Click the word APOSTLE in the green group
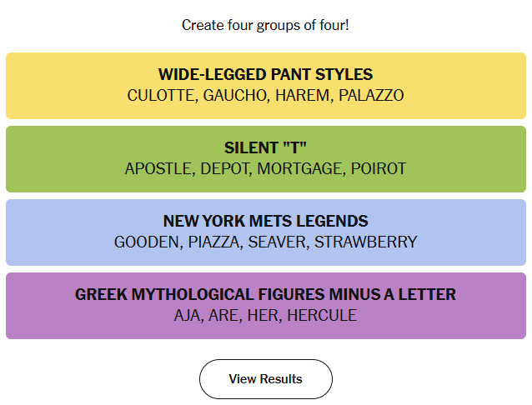 coord(158,168)
